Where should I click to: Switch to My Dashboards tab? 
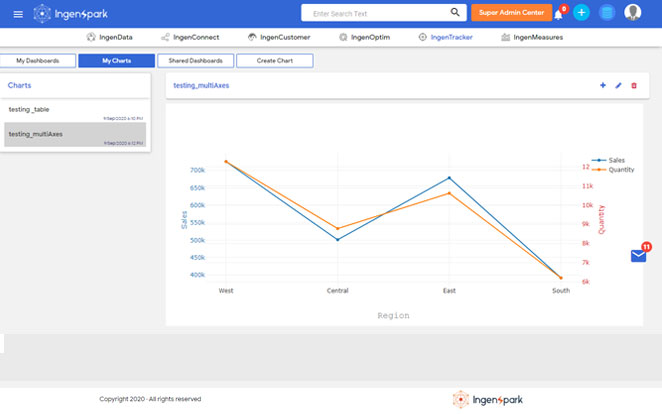[38, 61]
